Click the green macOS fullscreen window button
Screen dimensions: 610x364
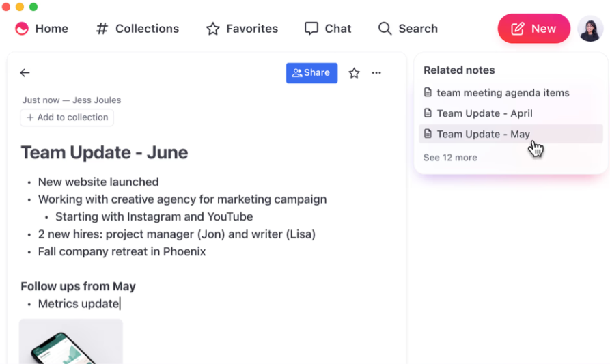(x=33, y=7)
